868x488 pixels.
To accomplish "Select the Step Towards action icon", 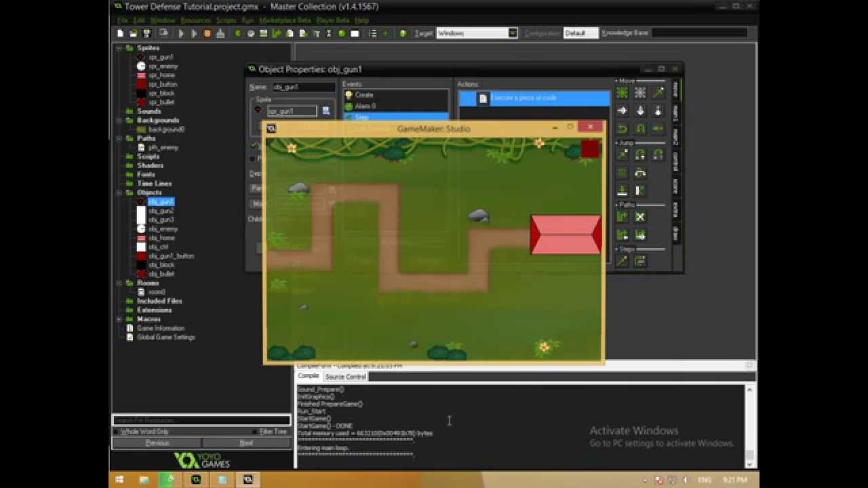I will pyautogui.click(x=622, y=261).
